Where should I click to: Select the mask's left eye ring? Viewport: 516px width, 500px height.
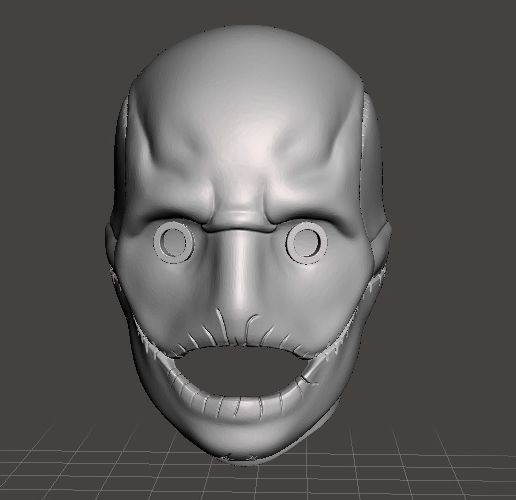(174, 243)
